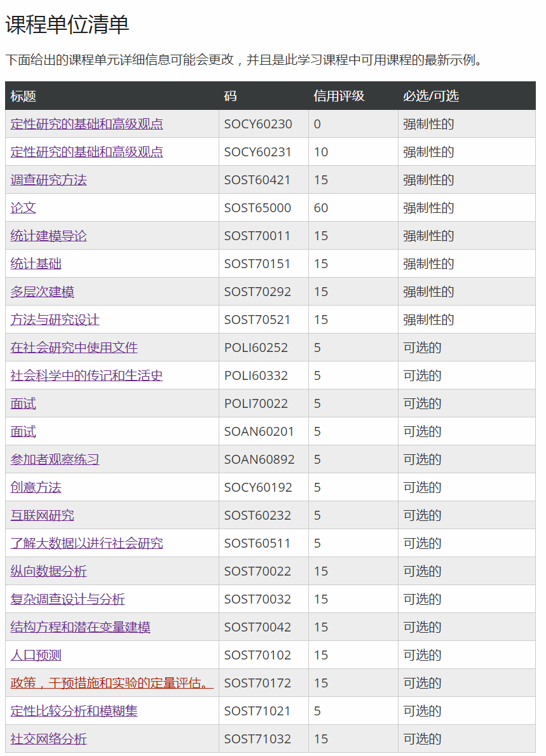Open 统计建模导论 course unit
546x756 pixels.
48,236
